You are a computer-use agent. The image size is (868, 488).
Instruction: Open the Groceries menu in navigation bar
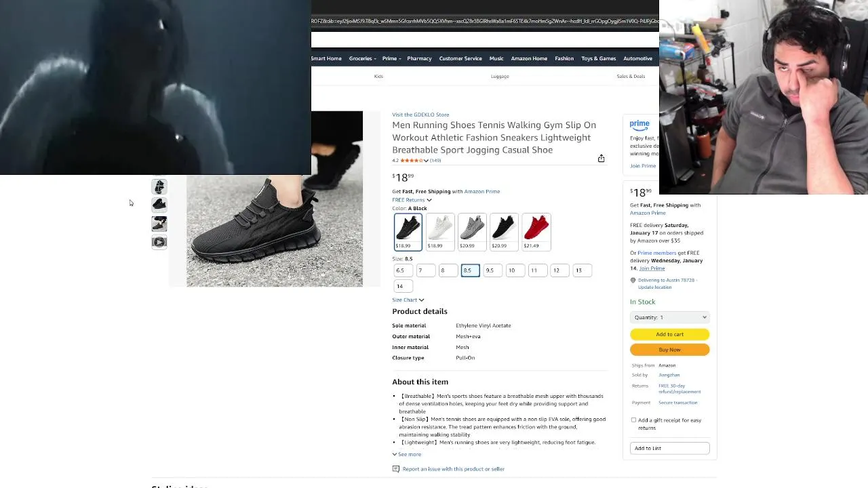coord(362,58)
